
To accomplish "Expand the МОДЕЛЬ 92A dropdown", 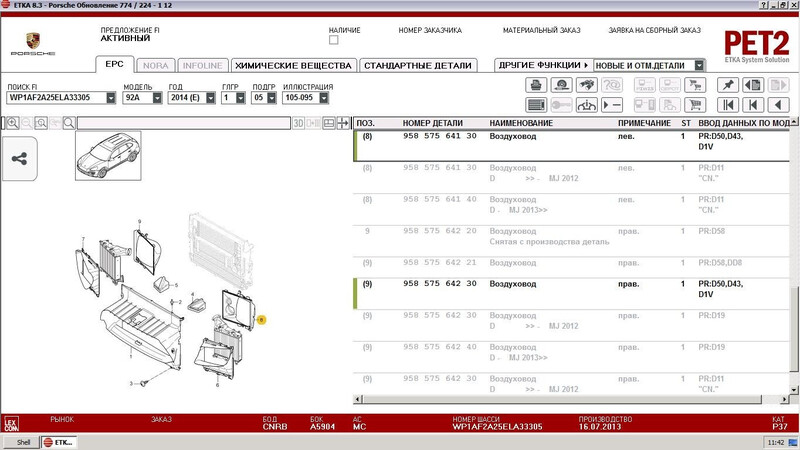I will [157, 97].
